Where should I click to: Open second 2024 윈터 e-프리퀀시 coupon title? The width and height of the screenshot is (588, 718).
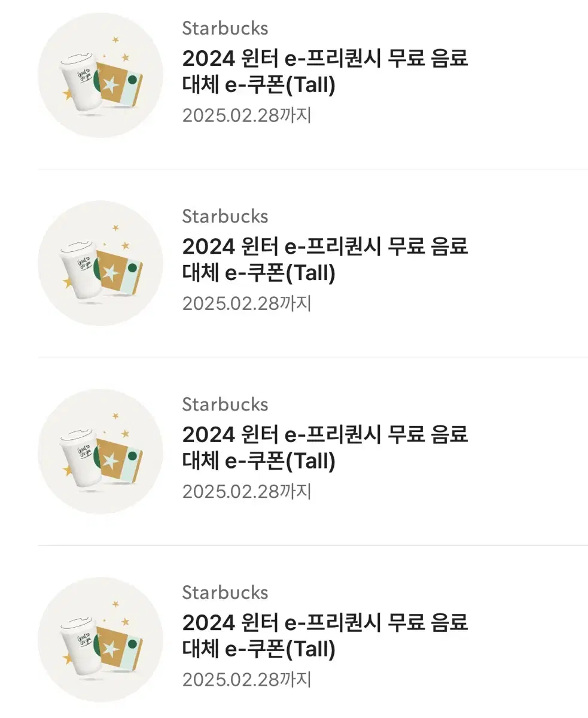point(325,260)
